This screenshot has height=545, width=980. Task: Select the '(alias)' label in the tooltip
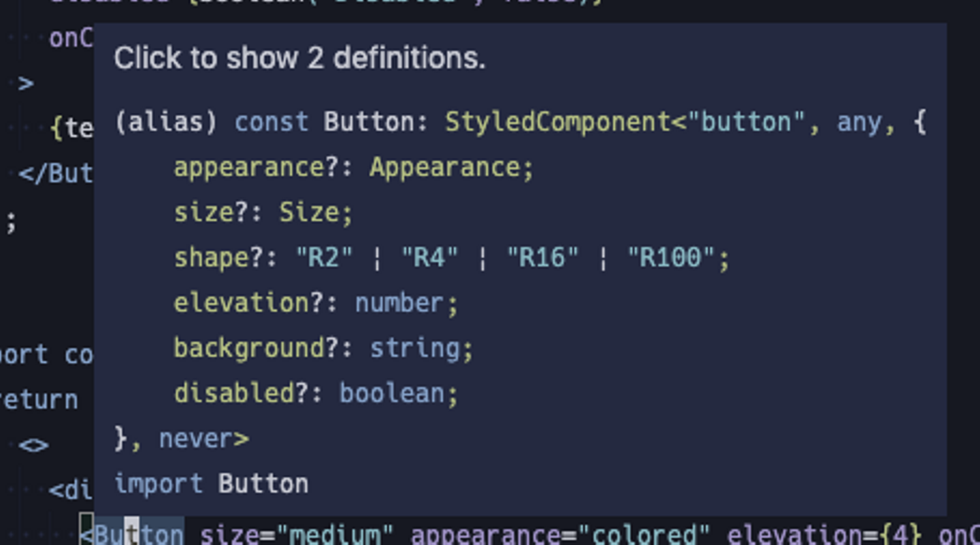[166, 122]
